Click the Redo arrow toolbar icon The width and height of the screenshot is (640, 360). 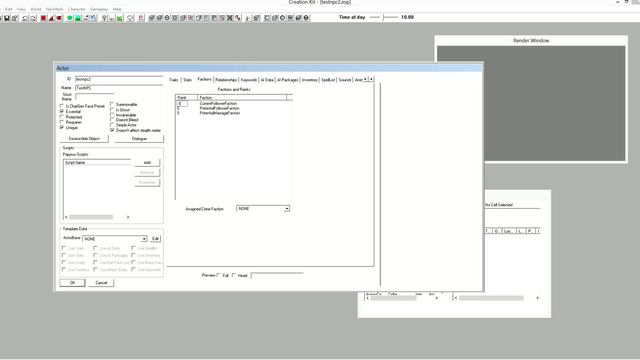(33, 18)
